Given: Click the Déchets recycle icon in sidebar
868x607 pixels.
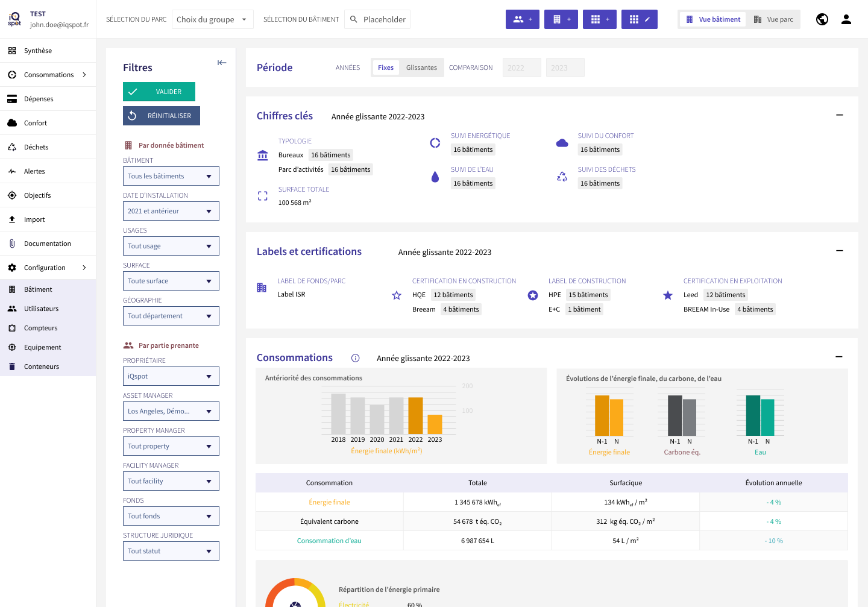Looking at the screenshot, I should tap(12, 147).
